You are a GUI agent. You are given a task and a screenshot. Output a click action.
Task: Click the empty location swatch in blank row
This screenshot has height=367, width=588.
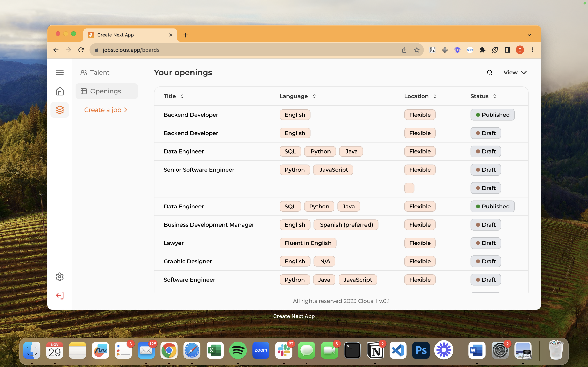[x=409, y=188]
